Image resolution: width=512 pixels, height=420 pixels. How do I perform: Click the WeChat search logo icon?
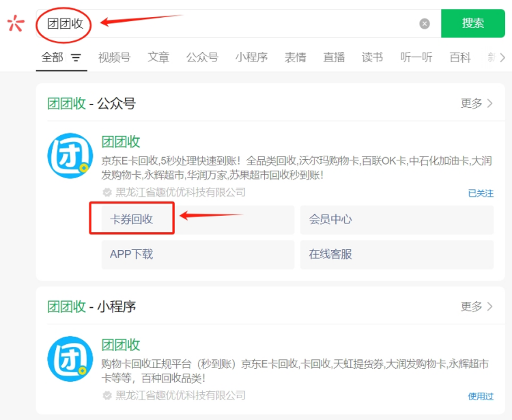click(16, 24)
